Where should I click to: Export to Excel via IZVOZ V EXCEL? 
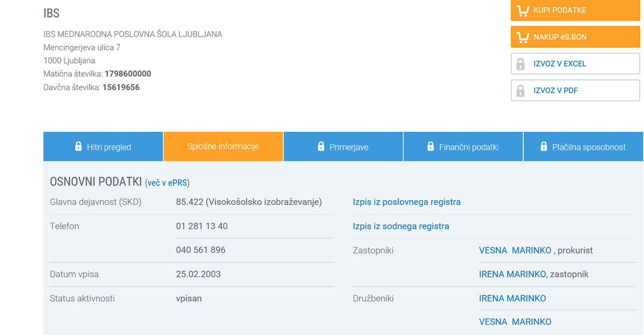click(575, 64)
